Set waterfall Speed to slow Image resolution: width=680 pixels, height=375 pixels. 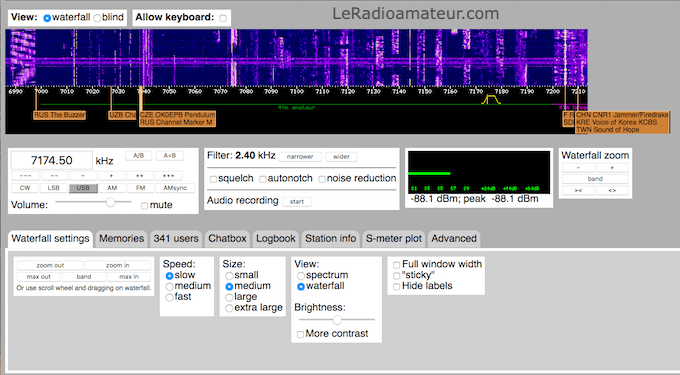[x=170, y=276]
